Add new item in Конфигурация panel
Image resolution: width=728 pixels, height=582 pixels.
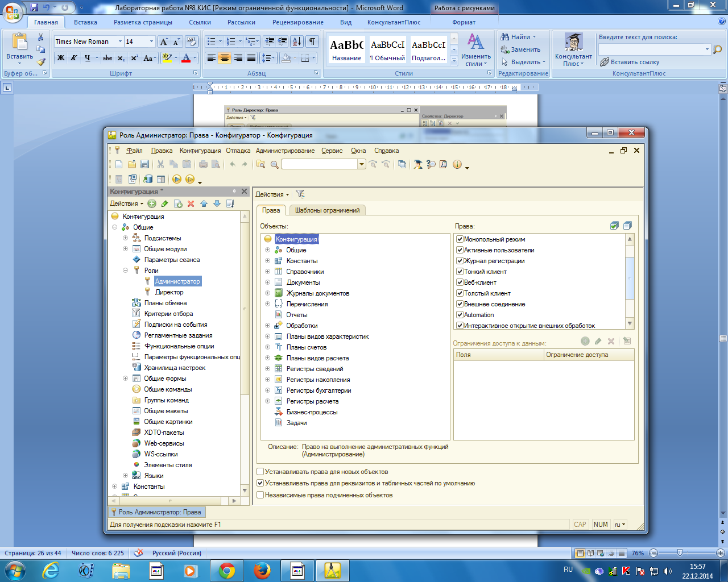pos(152,203)
